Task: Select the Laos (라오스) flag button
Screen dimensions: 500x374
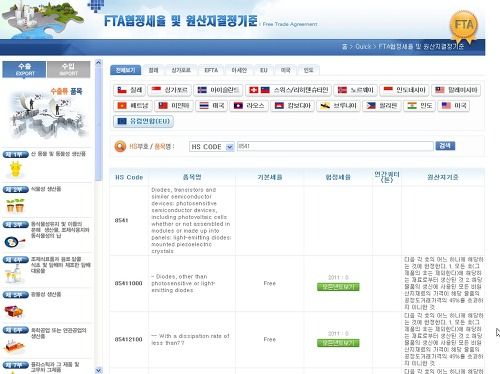Action: point(249,106)
